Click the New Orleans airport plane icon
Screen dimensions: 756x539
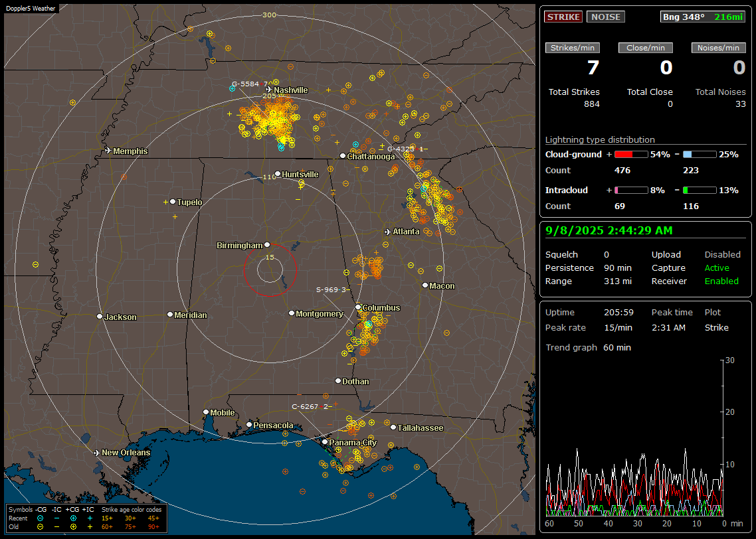coord(96,453)
